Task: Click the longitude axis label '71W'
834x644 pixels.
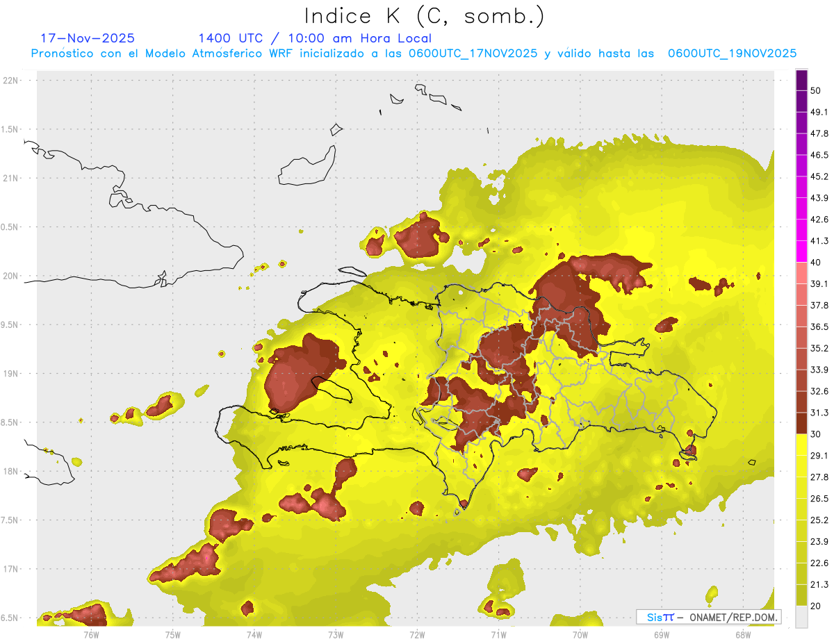Action: [x=498, y=634]
